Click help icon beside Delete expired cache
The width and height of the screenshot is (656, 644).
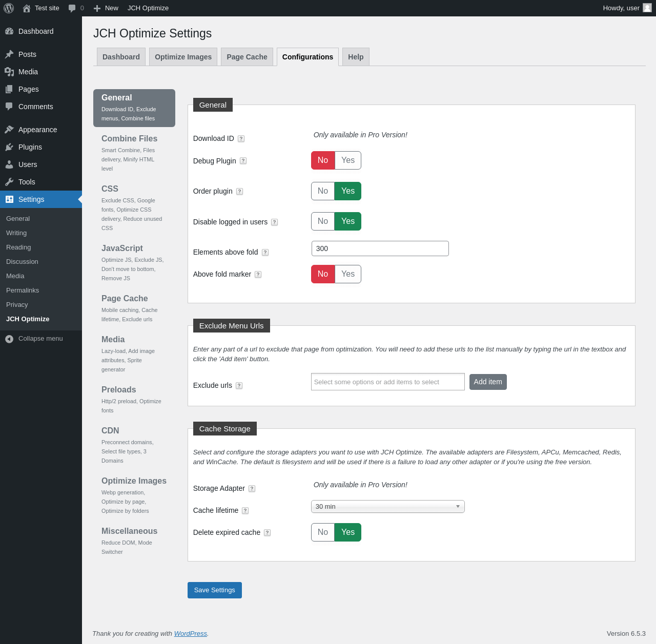pos(267,533)
